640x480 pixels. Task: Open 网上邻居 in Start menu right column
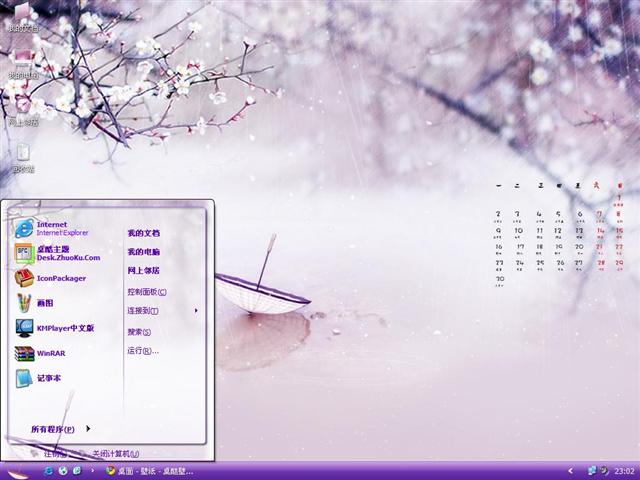click(x=143, y=271)
